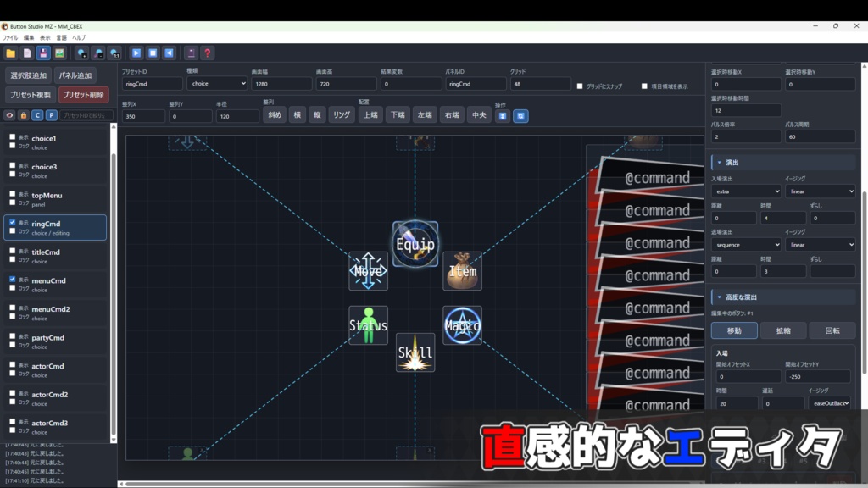Click the プリセット削除 button
This screenshot has width=868, height=488.
point(84,95)
